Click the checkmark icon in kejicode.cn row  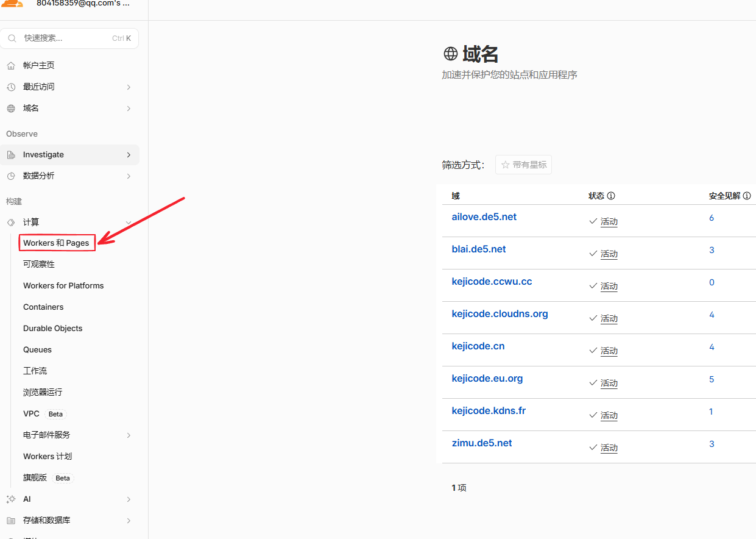(x=593, y=351)
